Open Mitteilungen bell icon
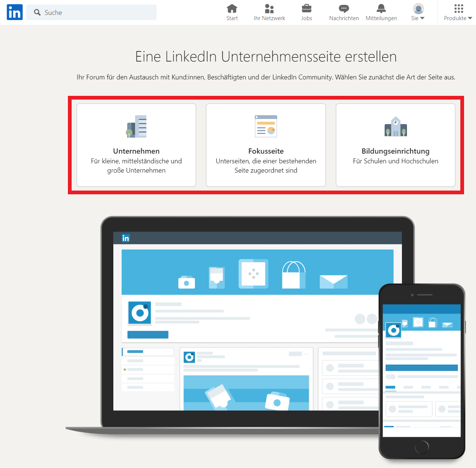Image resolution: width=476 pixels, height=468 pixels. point(381,9)
